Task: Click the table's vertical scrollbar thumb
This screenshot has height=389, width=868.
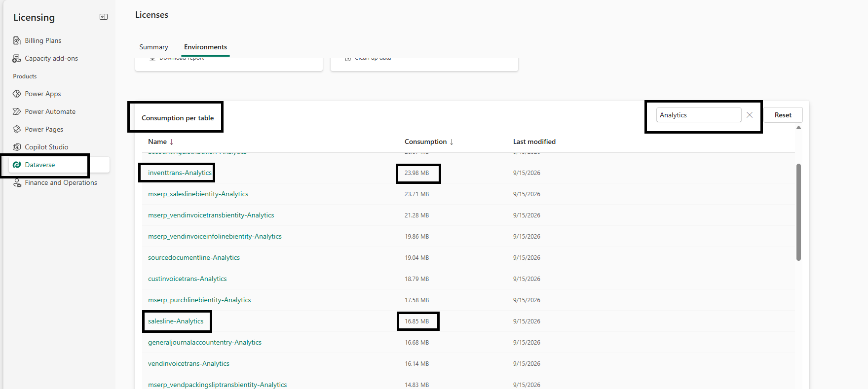Action: (x=798, y=212)
